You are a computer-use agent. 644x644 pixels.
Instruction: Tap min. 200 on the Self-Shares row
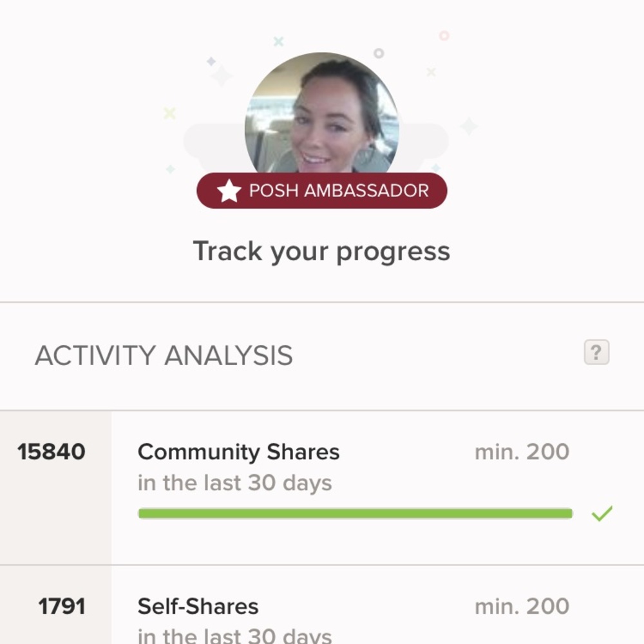522,606
